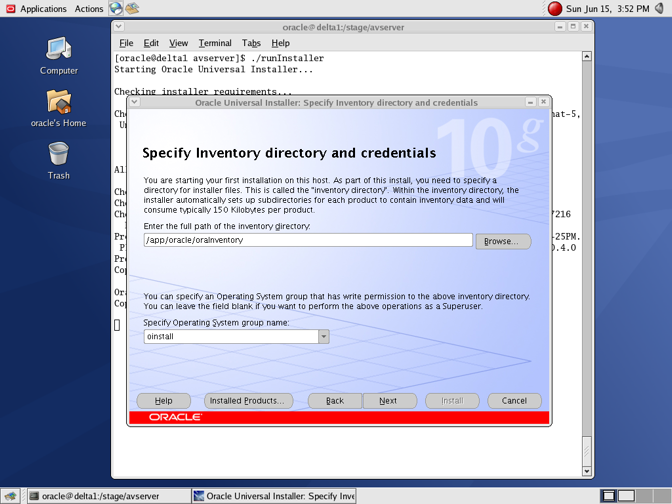Open the volume speaker icon

tap(659, 8)
